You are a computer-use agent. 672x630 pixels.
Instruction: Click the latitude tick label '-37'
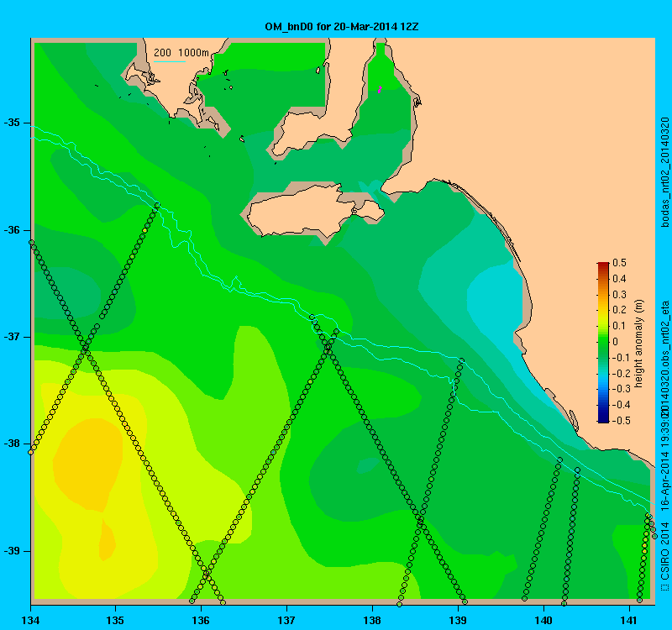(x=12, y=337)
